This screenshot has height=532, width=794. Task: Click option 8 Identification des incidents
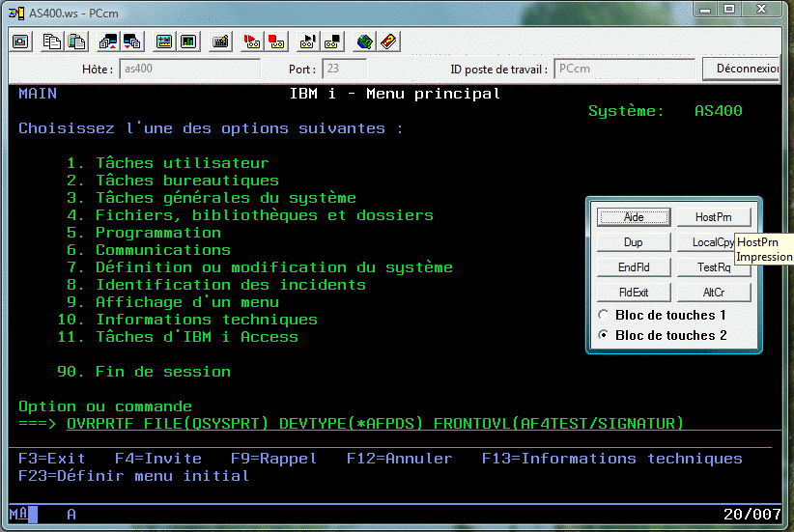pos(216,285)
